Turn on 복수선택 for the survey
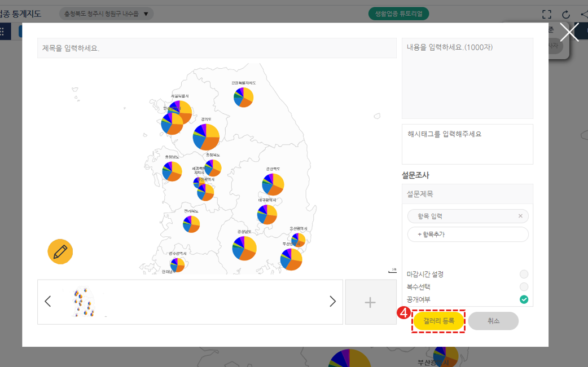588x367 pixels. [524, 287]
